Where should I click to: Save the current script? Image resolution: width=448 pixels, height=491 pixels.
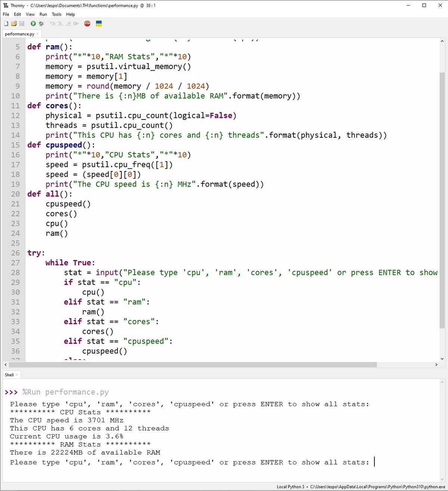point(22,24)
